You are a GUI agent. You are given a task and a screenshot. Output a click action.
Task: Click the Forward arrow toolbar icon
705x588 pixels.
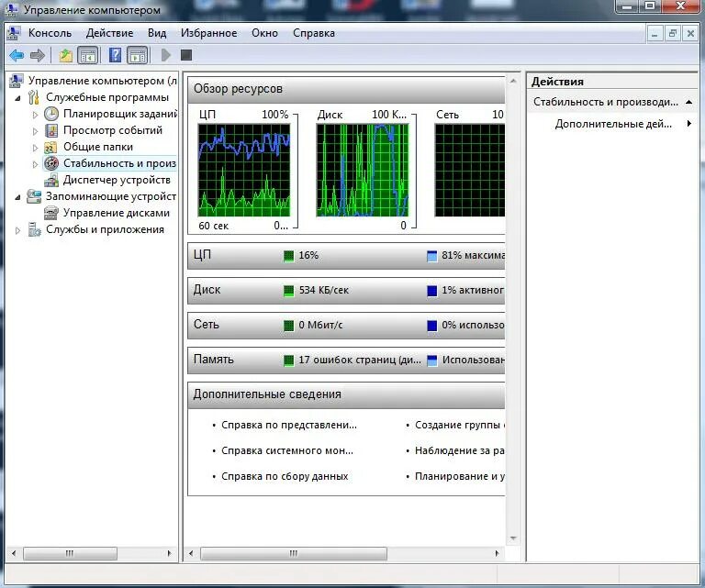[x=37, y=56]
